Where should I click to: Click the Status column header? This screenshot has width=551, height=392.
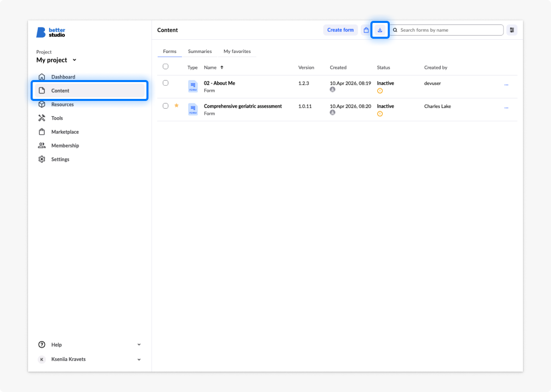tap(383, 67)
